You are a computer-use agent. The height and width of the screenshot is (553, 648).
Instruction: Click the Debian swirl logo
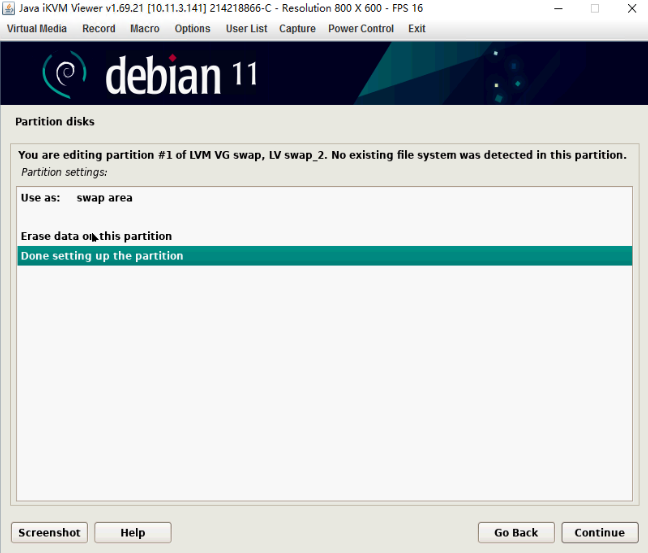(x=65, y=74)
